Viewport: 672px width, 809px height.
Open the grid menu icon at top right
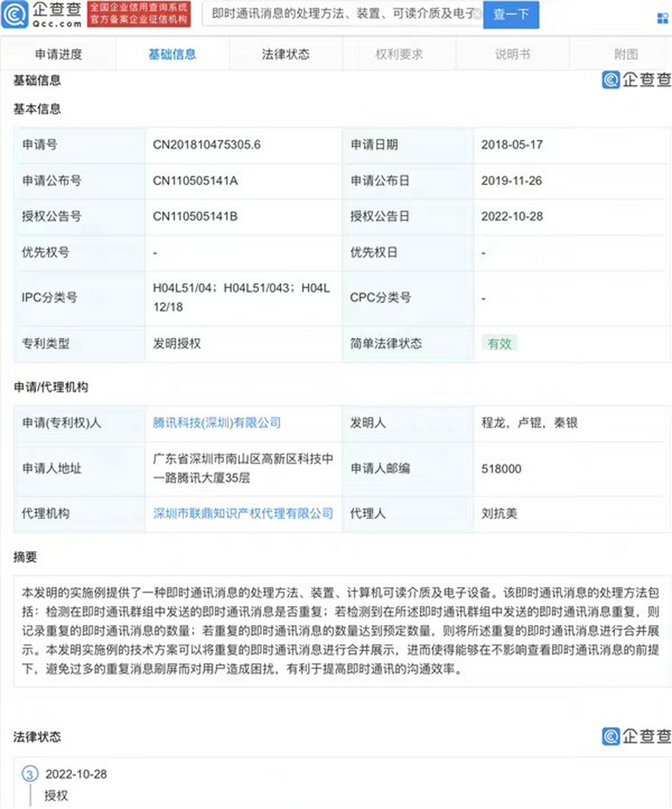click(x=663, y=17)
